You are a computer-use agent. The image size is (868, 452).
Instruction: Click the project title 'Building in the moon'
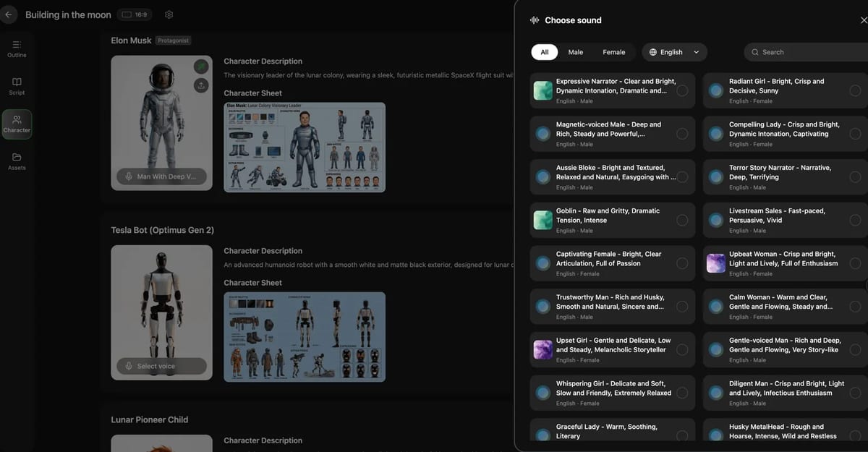pos(68,14)
